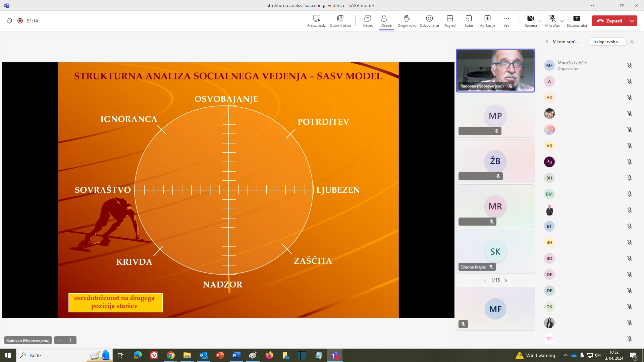Click Izklopi zvok v... mute all button
644x362 pixels.
pyautogui.click(x=607, y=42)
